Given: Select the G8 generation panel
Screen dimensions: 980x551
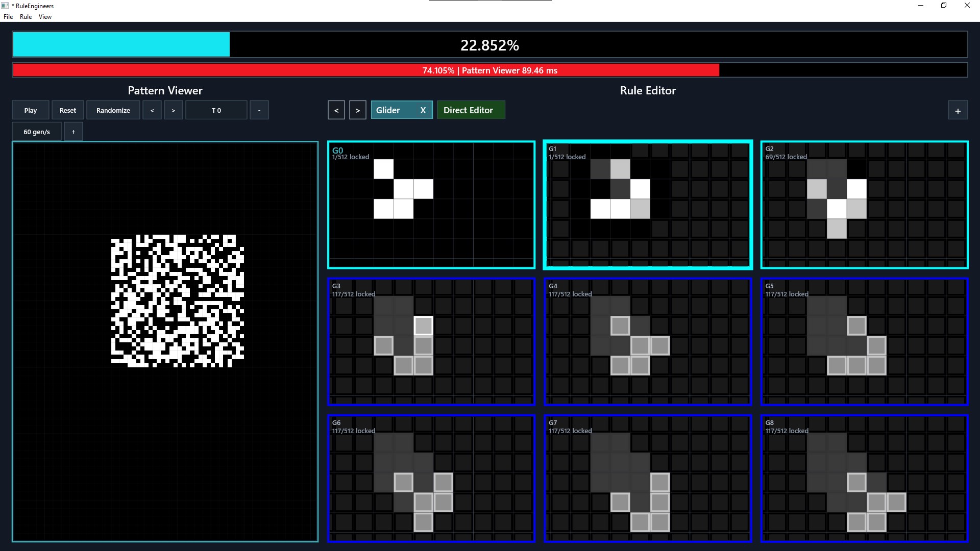Looking at the screenshot, I should [865, 479].
